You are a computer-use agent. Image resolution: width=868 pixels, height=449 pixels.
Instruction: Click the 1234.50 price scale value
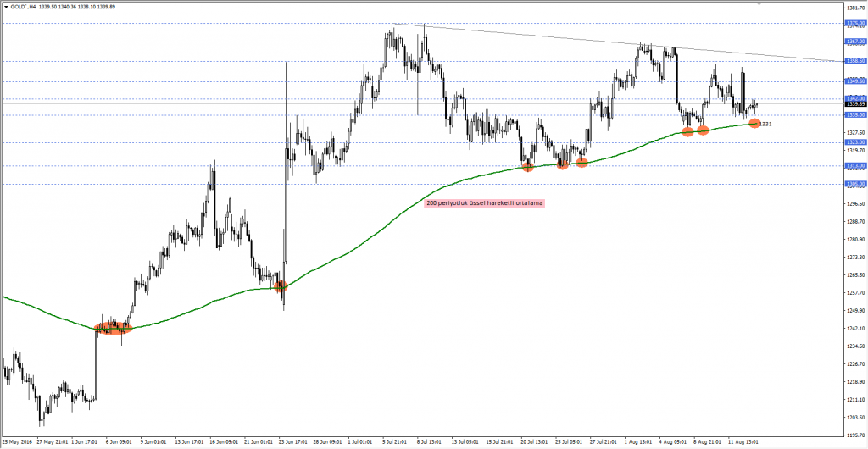(x=856, y=346)
